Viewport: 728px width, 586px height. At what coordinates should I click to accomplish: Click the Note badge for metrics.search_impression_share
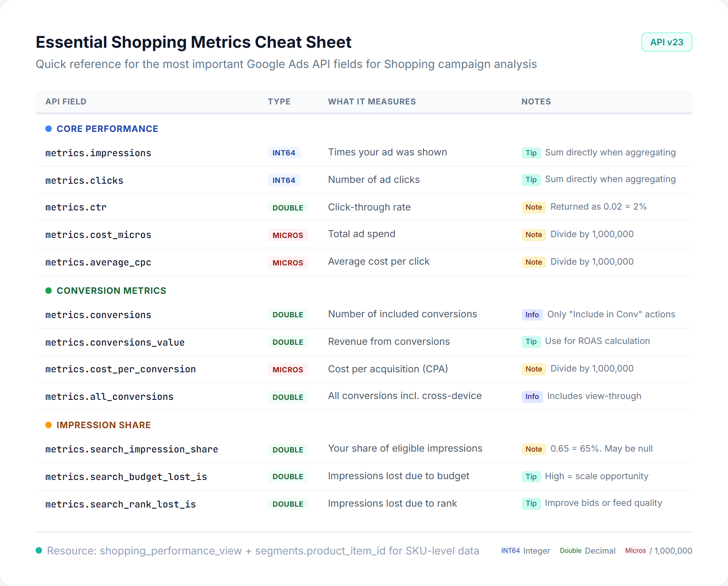coord(533,449)
